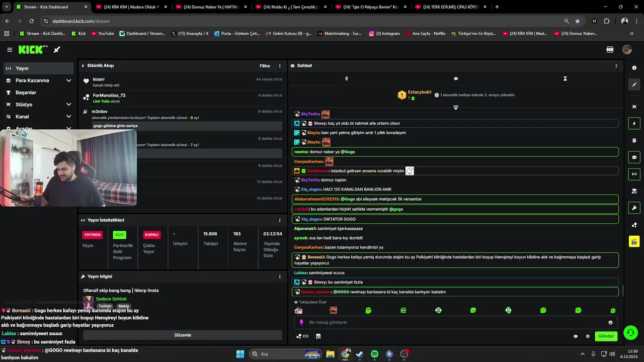Open the Yayın sidebar item

click(x=39, y=68)
